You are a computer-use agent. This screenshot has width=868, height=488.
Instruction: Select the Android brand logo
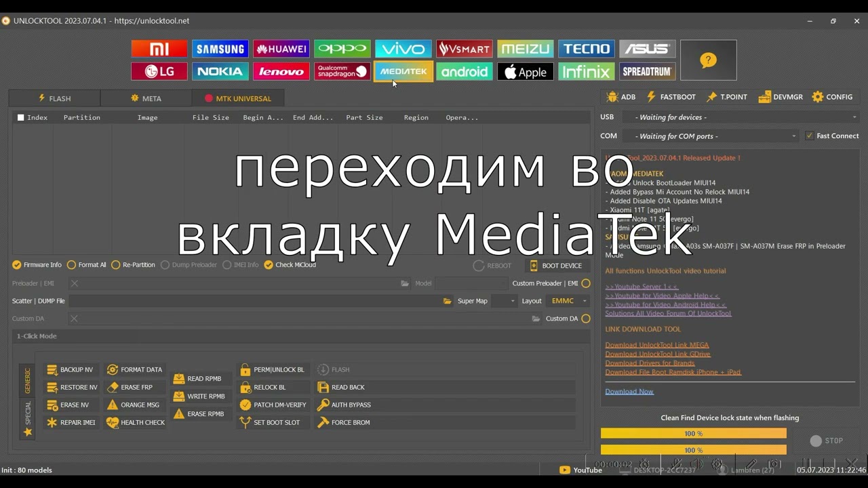point(465,71)
